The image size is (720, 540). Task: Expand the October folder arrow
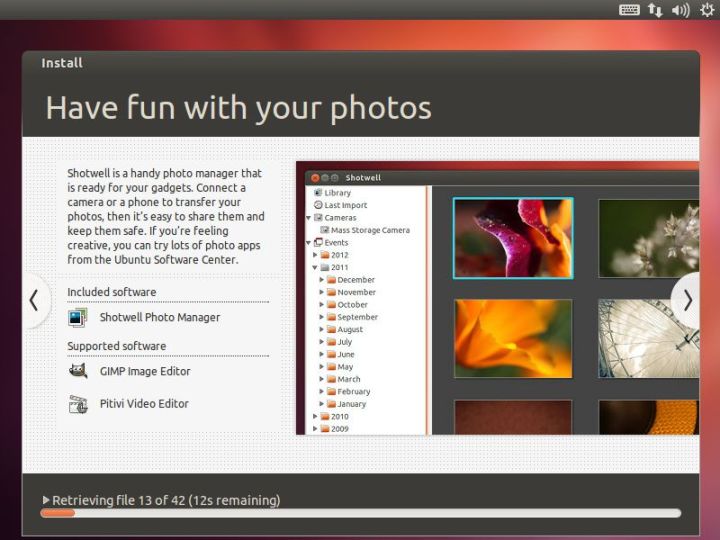tap(321, 304)
